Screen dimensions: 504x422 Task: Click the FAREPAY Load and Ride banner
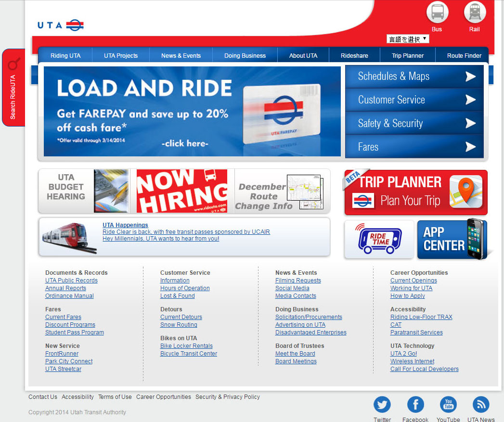click(x=192, y=111)
